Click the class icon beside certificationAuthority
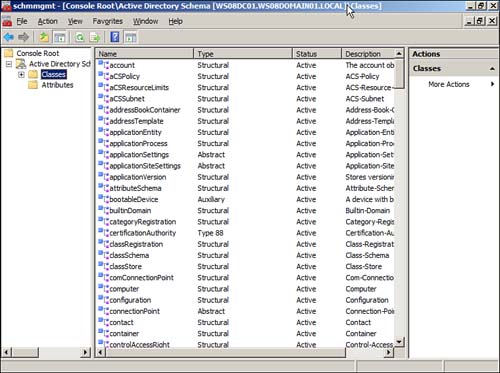The height and width of the screenshot is (373, 500). tap(103, 233)
